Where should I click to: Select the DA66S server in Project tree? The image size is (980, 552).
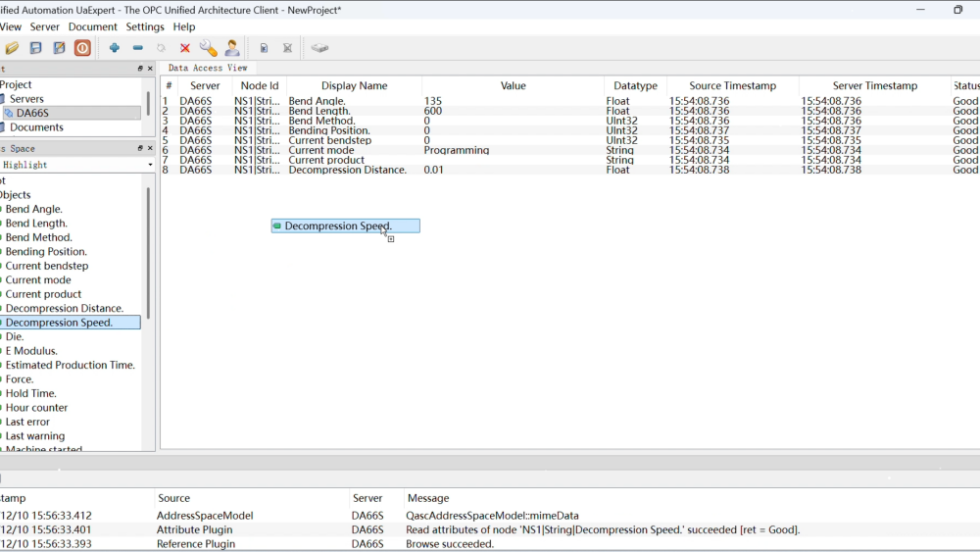point(32,113)
